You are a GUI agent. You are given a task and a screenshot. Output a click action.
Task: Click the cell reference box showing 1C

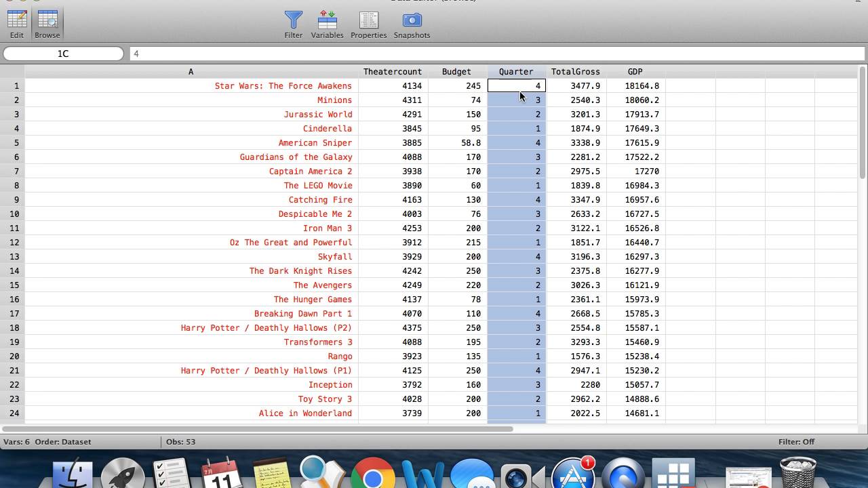coord(63,54)
